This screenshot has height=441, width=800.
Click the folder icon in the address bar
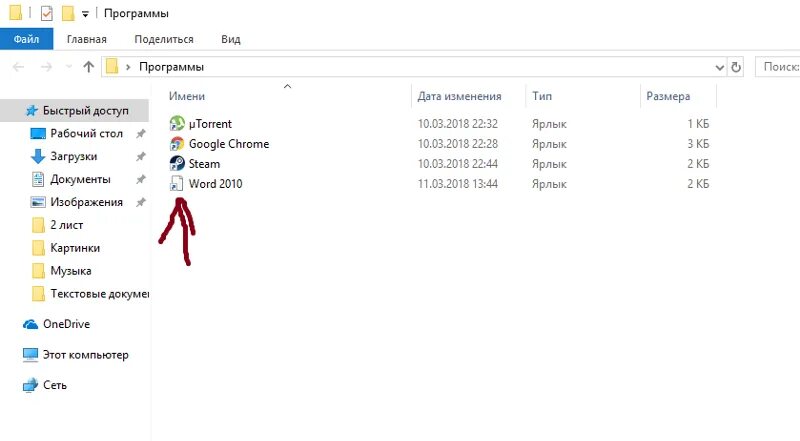pos(112,66)
